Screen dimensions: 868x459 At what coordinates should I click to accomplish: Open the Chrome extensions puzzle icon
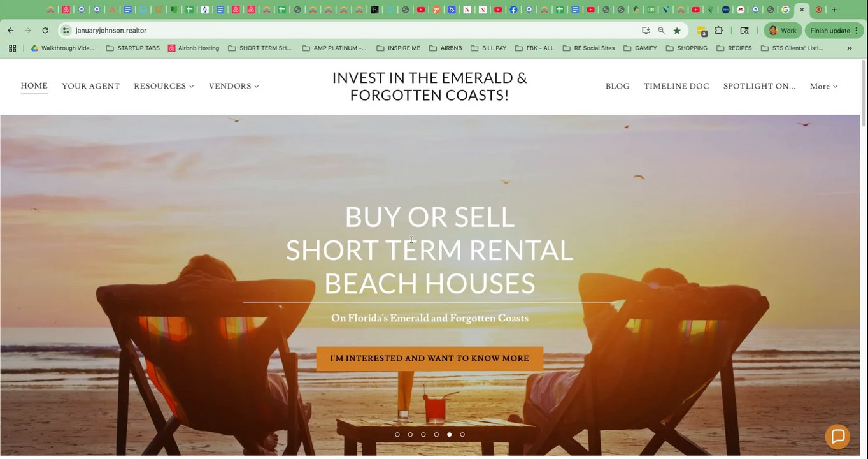click(719, 31)
